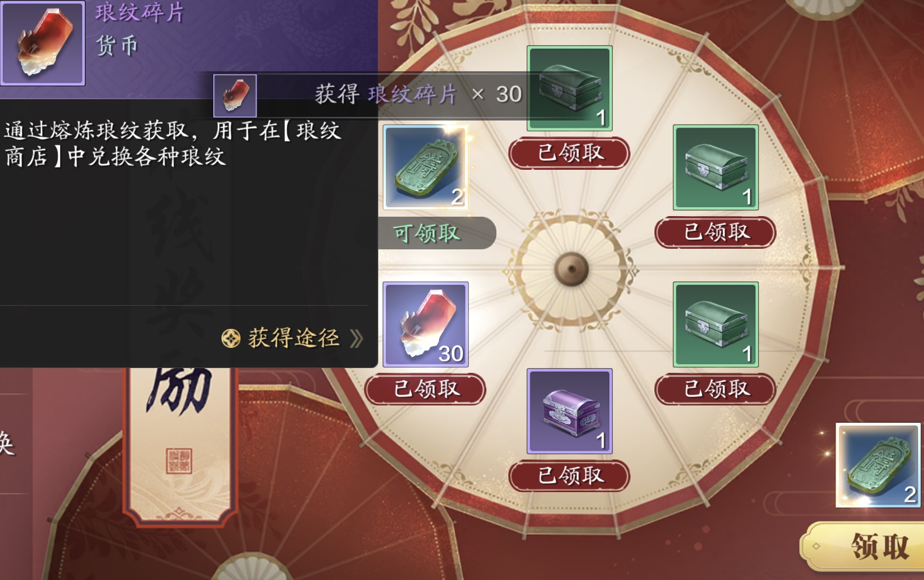This screenshot has height=580, width=924.
Task: Select the upper-right green chest reward
Action: point(716,167)
